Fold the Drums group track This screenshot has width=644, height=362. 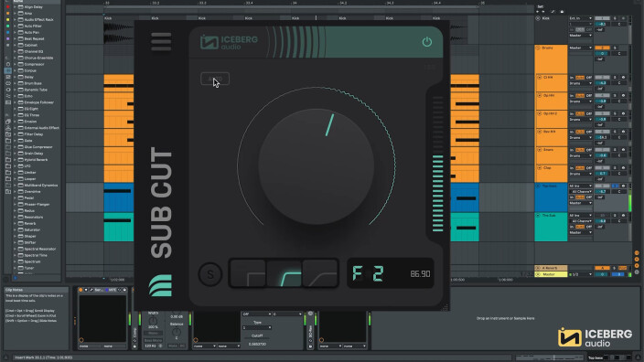pyautogui.click(x=538, y=48)
